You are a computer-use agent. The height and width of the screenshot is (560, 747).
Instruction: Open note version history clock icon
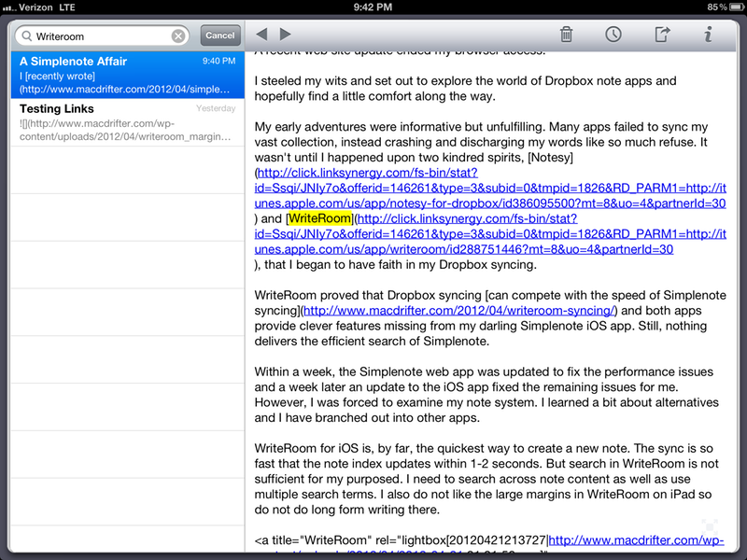613,35
